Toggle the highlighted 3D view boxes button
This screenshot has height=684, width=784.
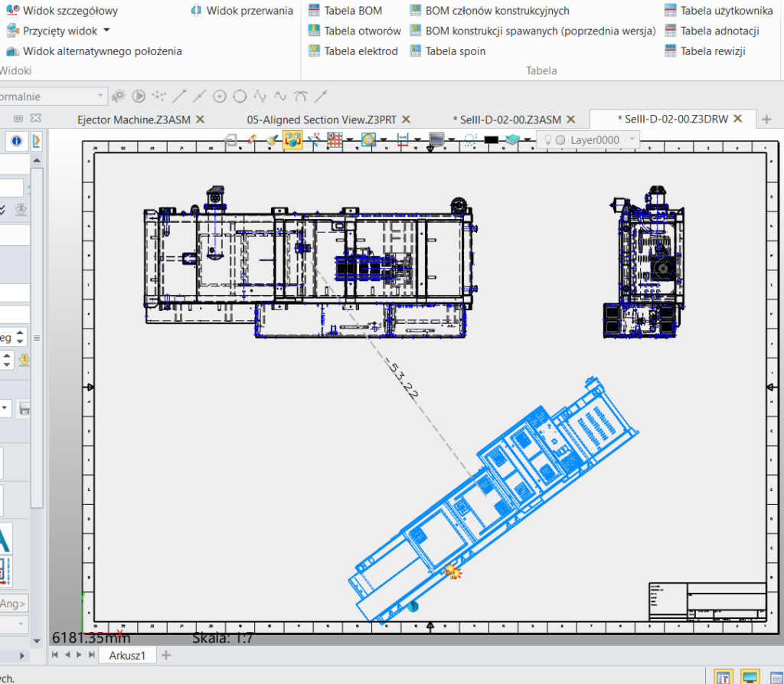coord(292,140)
